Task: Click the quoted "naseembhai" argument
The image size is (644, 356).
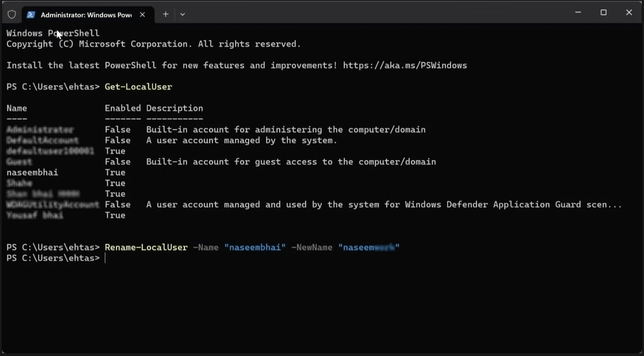Action: tap(255, 247)
